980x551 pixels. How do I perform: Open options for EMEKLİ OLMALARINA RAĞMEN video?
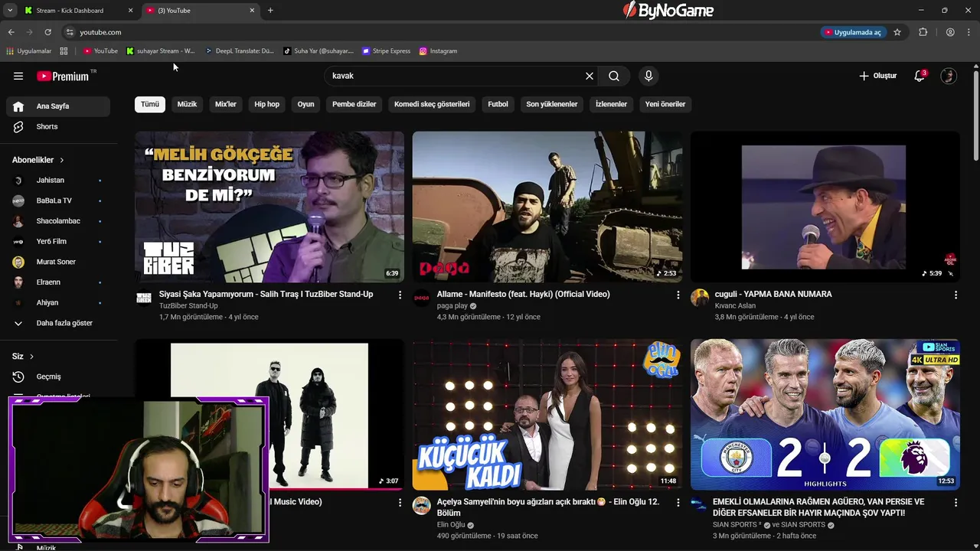click(x=955, y=503)
